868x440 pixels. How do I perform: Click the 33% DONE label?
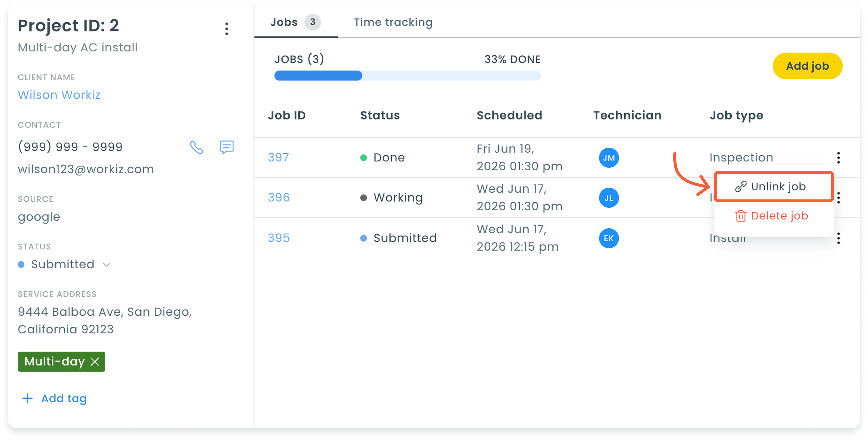tap(512, 59)
